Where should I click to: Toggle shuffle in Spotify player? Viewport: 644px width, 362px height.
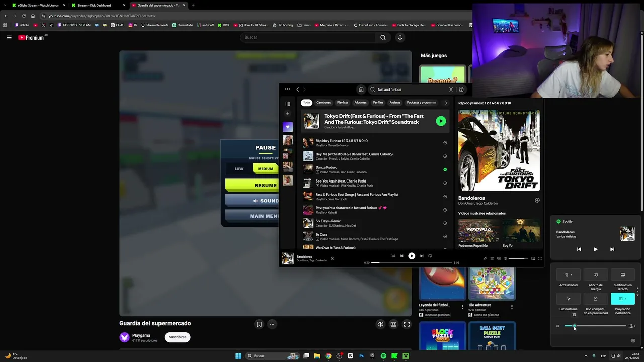[393, 256]
